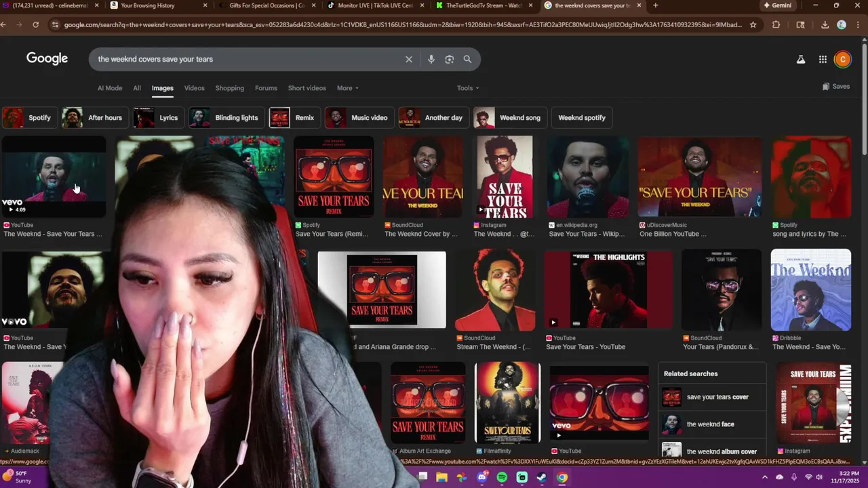The image size is (868, 488).
Task: Open Stream The Weeknd SoundCloud link text
Action: click(x=494, y=347)
